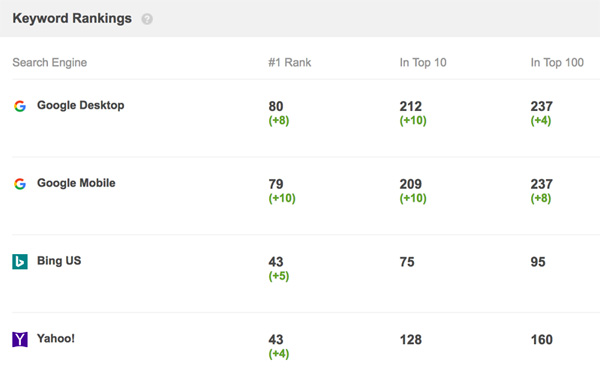Sort by the In Top 100 header

[557, 62]
